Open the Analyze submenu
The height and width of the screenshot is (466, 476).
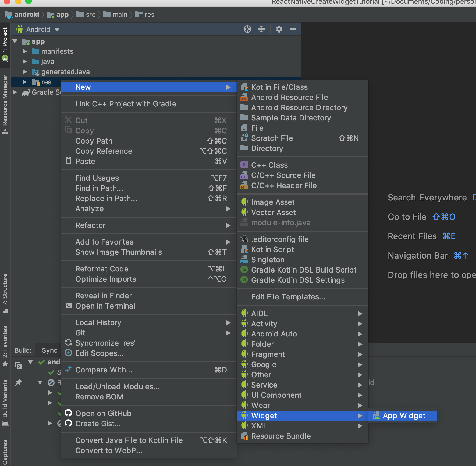pyautogui.click(x=149, y=209)
